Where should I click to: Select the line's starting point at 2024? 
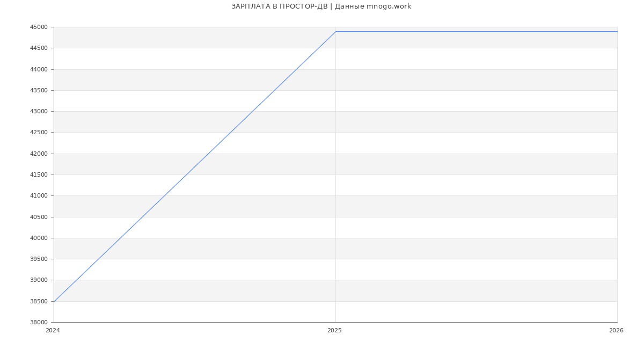click(54, 302)
